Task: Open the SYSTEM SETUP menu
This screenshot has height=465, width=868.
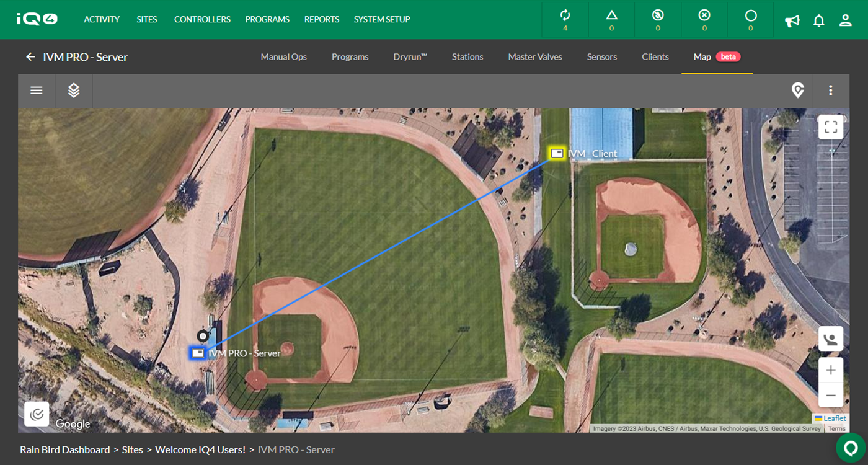Action: click(382, 20)
